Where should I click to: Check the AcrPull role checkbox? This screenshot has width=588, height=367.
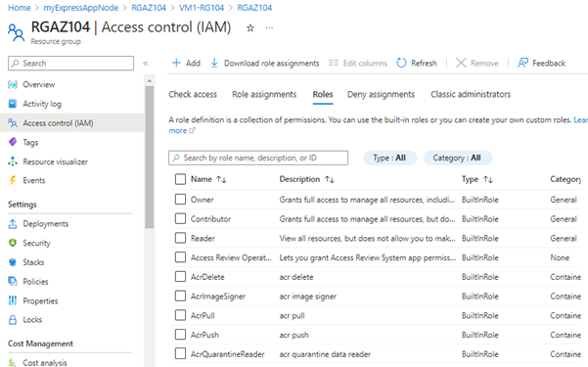(180, 315)
